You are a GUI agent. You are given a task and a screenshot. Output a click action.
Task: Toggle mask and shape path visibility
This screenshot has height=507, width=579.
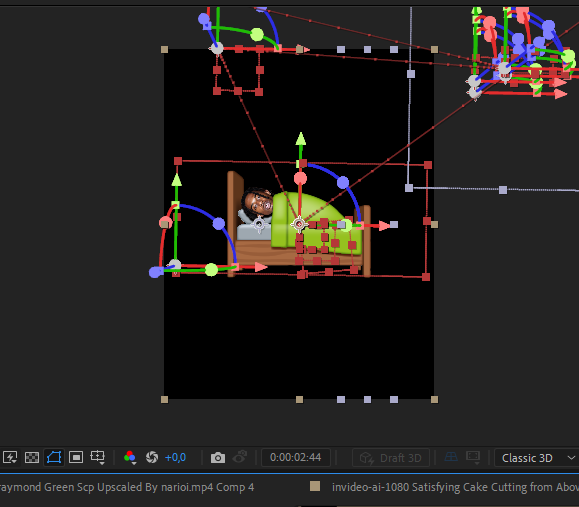pyautogui.click(x=54, y=458)
